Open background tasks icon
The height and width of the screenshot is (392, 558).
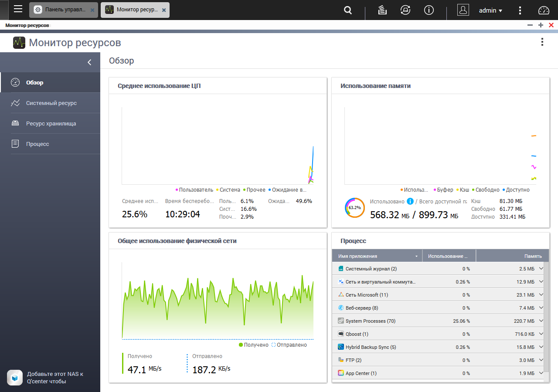coord(382,10)
